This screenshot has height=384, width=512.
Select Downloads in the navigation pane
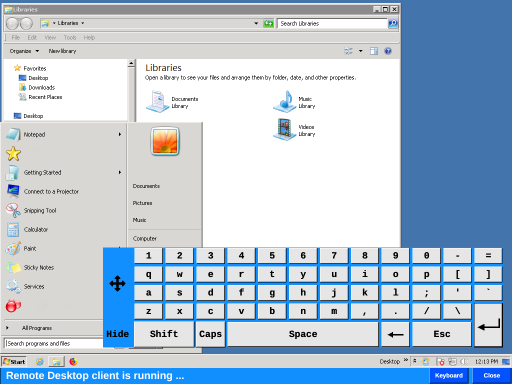point(41,87)
